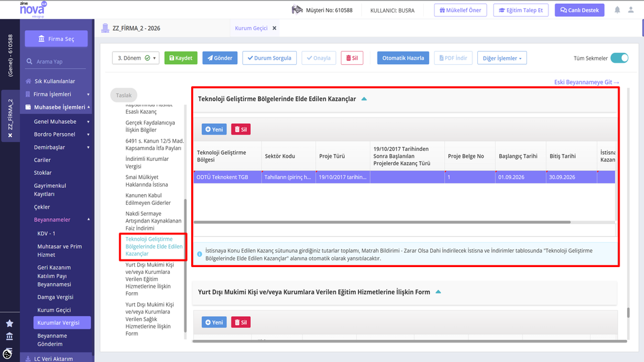Open KDV - 1 in the Beyannameler menu
This screenshot has height=362, width=644.
coord(46,233)
